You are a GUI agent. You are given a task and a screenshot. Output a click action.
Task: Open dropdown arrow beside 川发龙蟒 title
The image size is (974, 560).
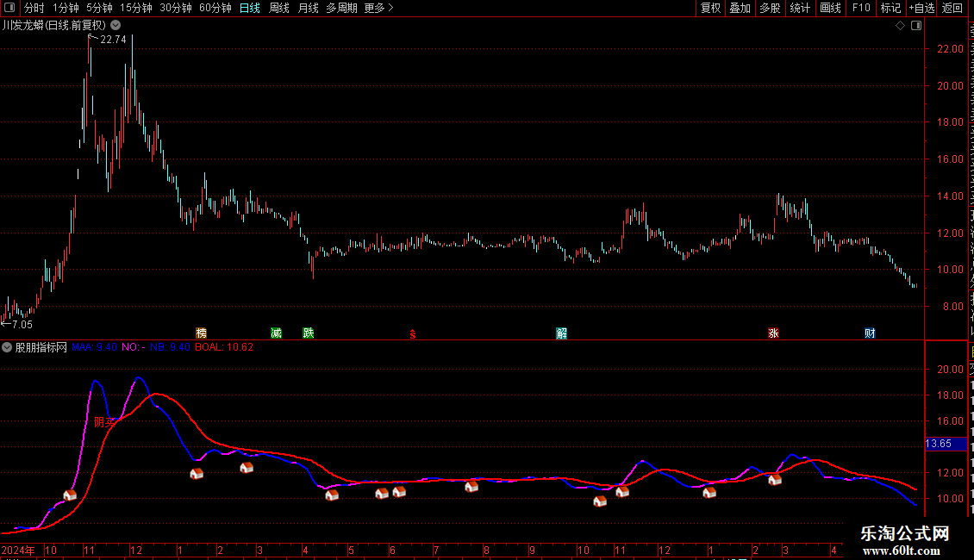coord(116,26)
